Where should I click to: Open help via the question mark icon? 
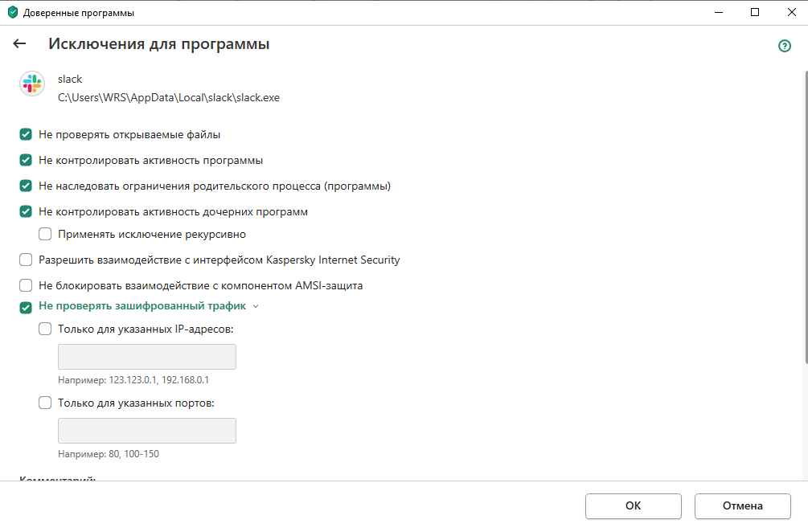(785, 46)
